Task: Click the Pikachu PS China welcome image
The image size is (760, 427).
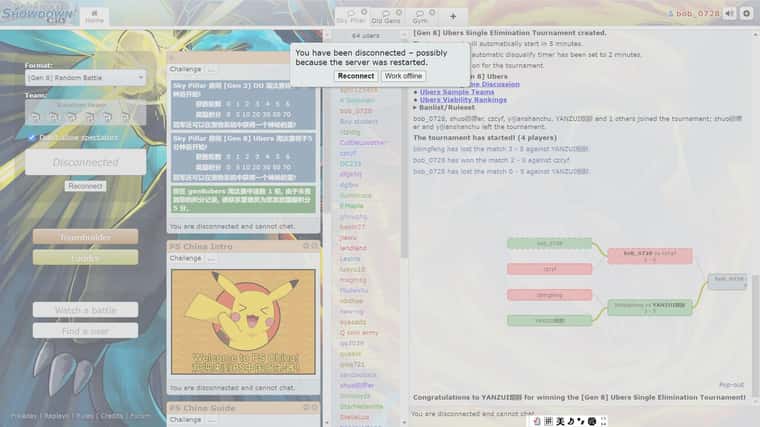Action: pos(243,318)
